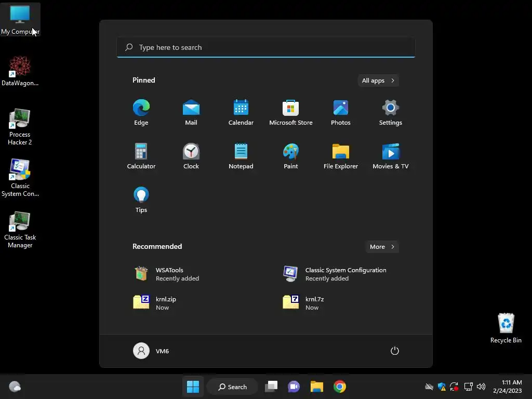
Task: Open Movies & TV
Action: coord(391,156)
